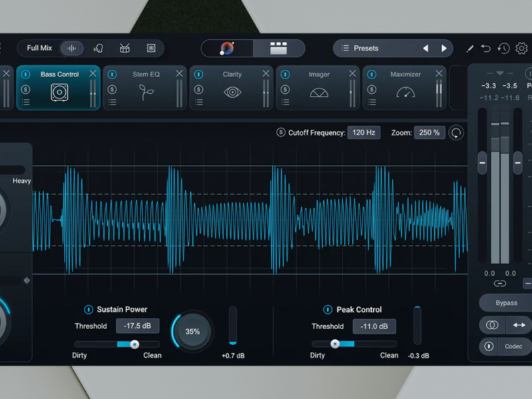532x399 pixels.
Task: Select the bass speaker focus icon
Action: click(151, 48)
